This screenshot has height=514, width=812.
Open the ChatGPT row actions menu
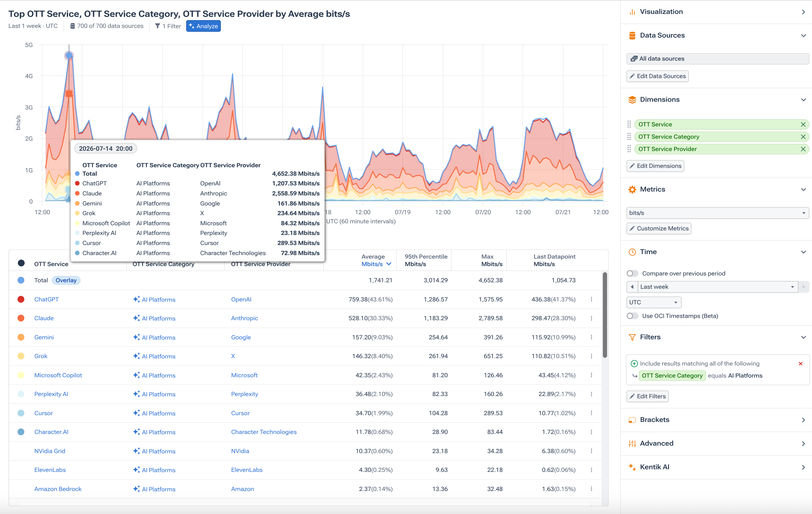[591, 299]
